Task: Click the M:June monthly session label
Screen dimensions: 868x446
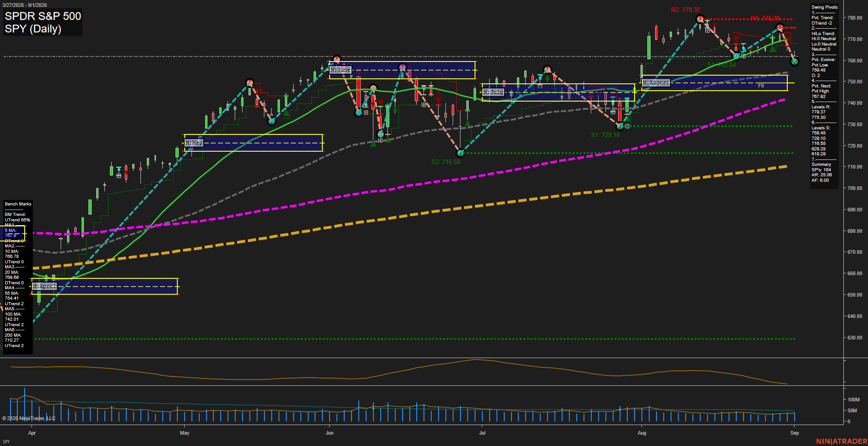Action: point(340,70)
